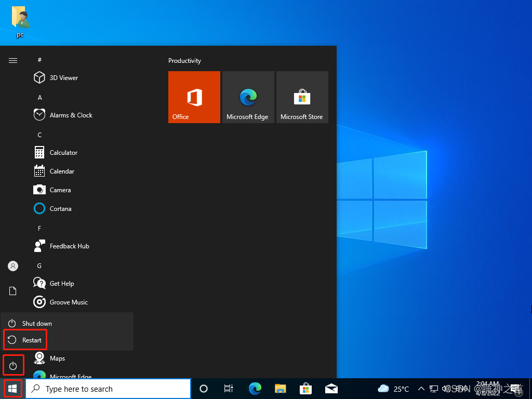
Task: Expand the Start menu hamburger navigation
Action: [13, 60]
